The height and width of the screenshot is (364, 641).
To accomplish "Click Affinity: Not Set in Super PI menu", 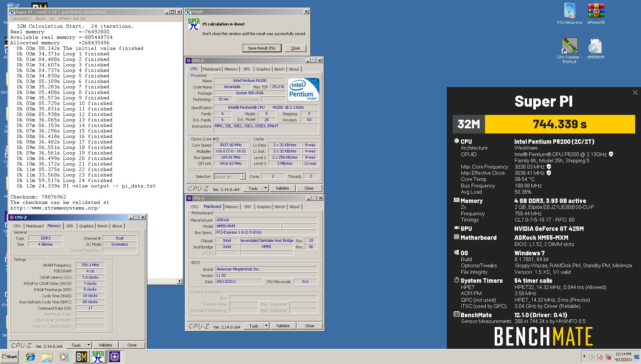I will [72, 19].
